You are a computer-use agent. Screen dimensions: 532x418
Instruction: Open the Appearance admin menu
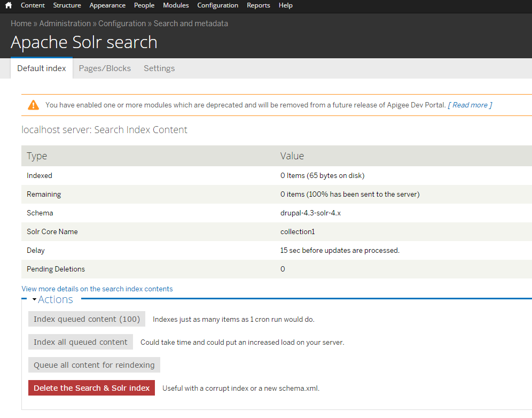tap(107, 5)
